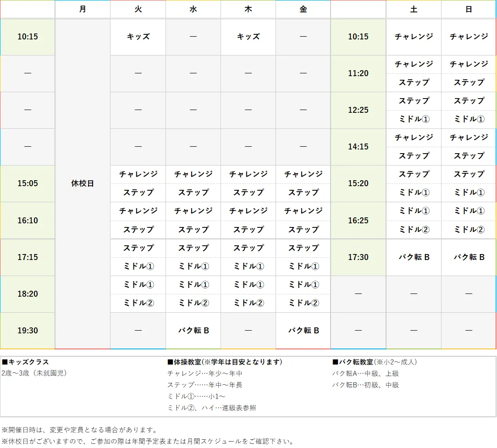Select Saturday's チャレンジ class at 10:15
This screenshot has height=448, width=497.
413,37
